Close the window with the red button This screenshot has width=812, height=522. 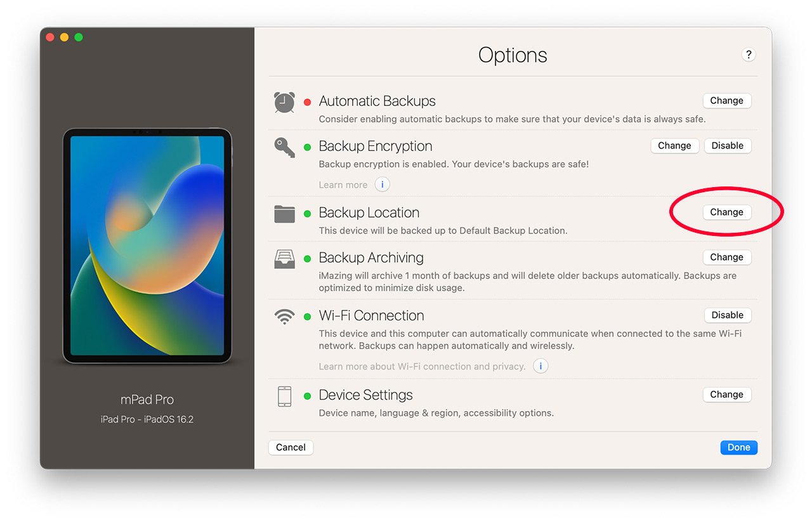[51, 37]
